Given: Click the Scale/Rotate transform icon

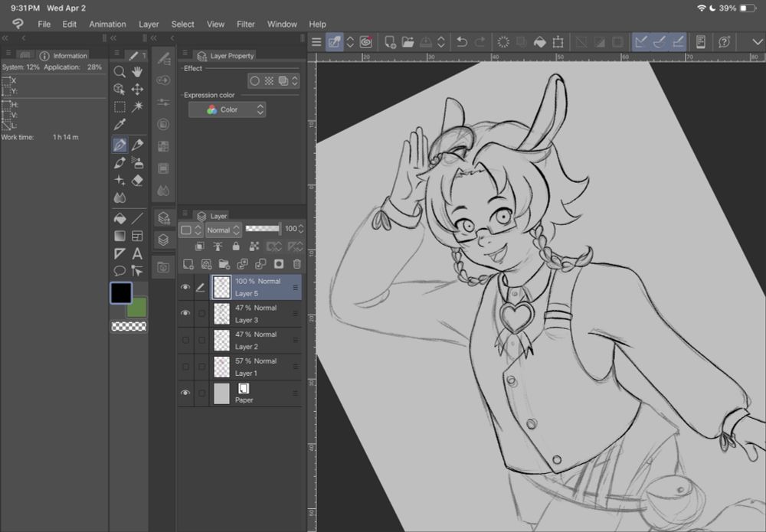Looking at the screenshot, I should pos(558,42).
